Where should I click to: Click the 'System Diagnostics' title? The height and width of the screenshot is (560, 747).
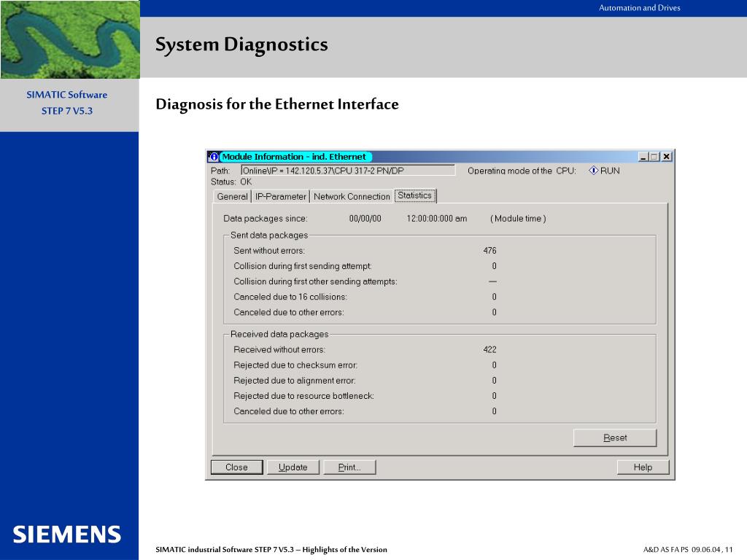tap(241, 44)
